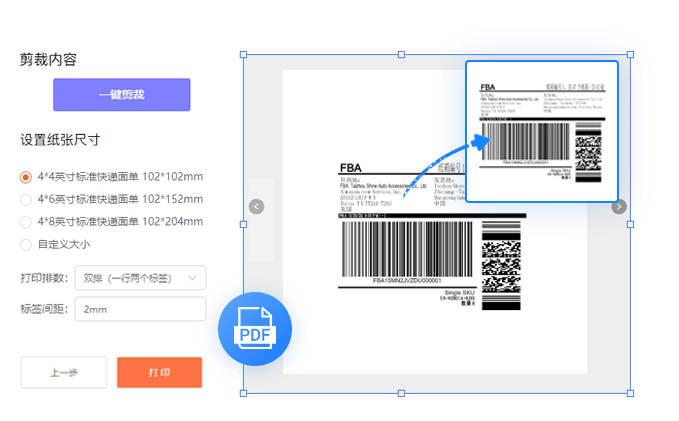Viewport: 679px width, 421px height.
Task: Click the bottom-right crop corner handle
Action: coord(630,393)
